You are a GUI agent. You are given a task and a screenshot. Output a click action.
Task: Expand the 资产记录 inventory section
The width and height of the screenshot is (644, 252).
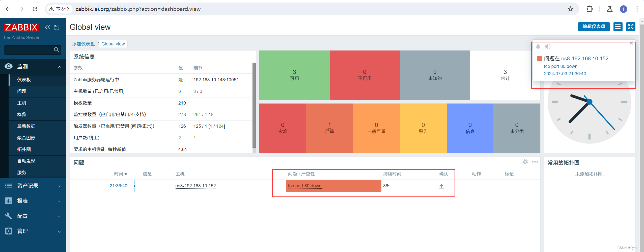(33, 186)
